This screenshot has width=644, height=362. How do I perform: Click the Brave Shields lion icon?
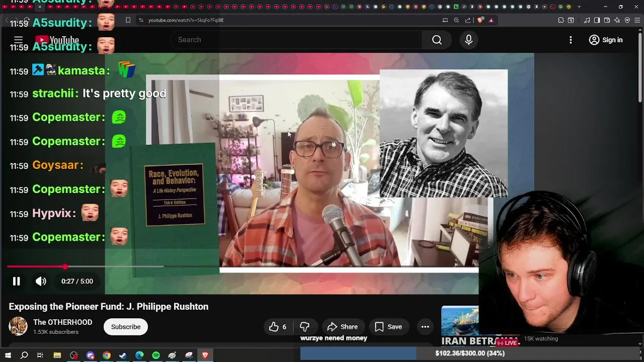coord(480,20)
